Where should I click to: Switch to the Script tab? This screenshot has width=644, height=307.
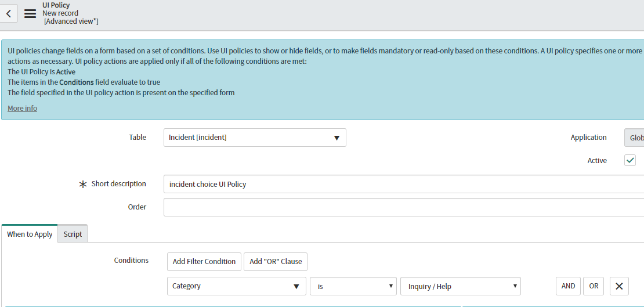point(73,234)
